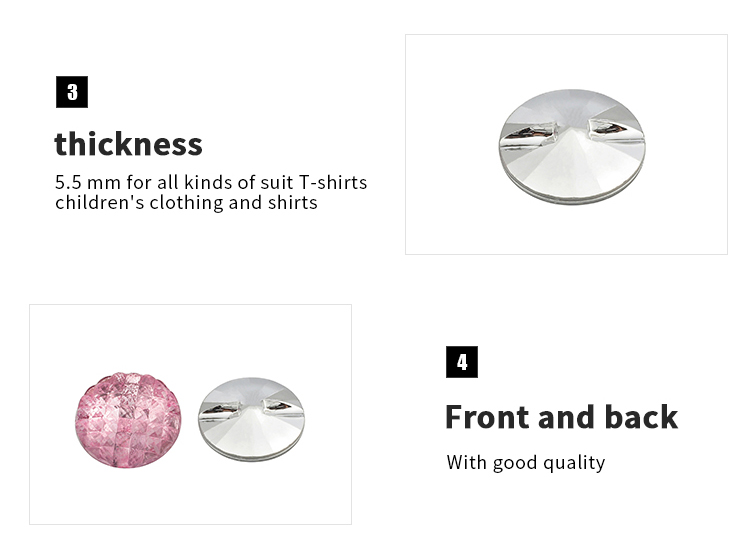Click the "thickness" heading
This screenshot has width=750, height=547.
click(128, 144)
